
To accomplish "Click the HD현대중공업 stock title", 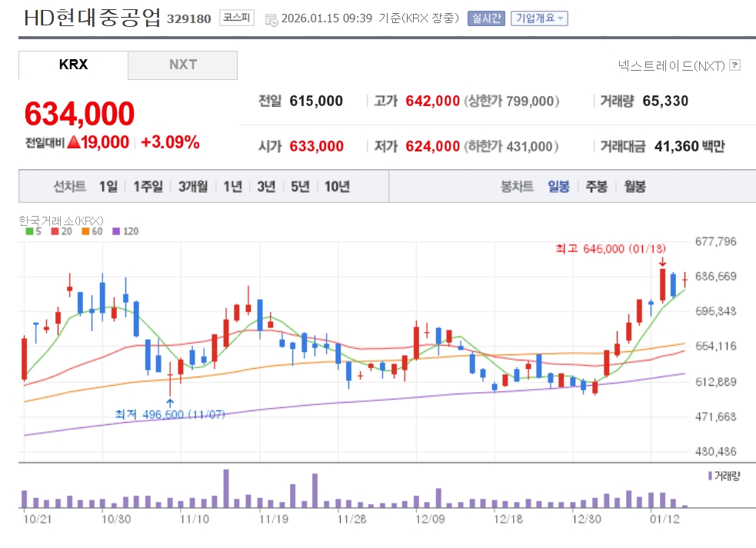I will [92, 18].
